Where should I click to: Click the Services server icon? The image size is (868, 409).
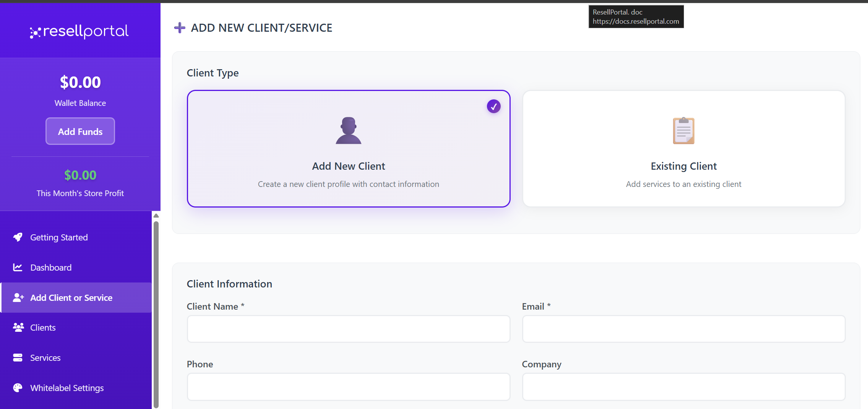[18, 358]
